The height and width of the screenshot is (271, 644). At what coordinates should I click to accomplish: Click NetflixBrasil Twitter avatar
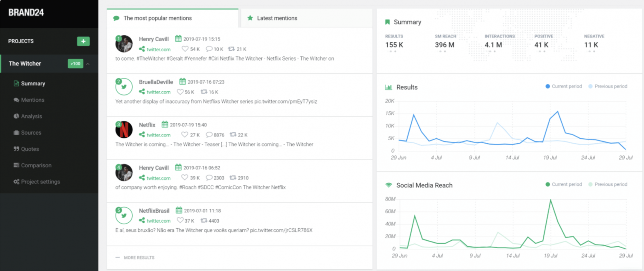(124, 215)
